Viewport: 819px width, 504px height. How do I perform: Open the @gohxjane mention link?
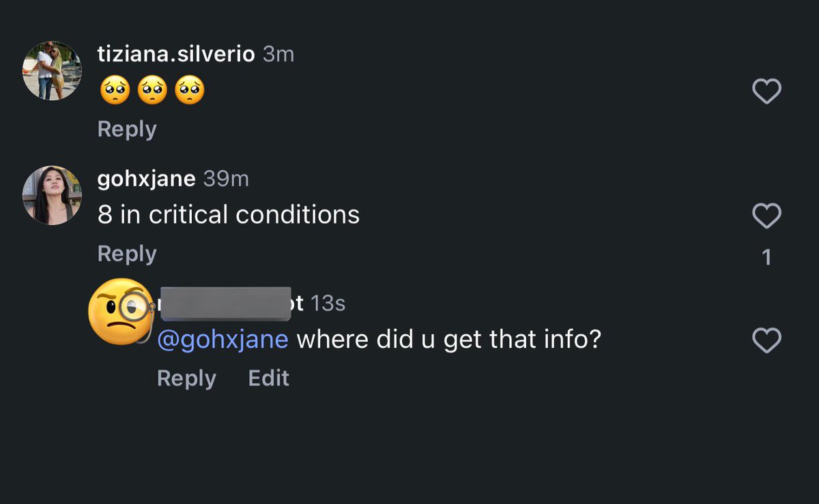click(223, 340)
